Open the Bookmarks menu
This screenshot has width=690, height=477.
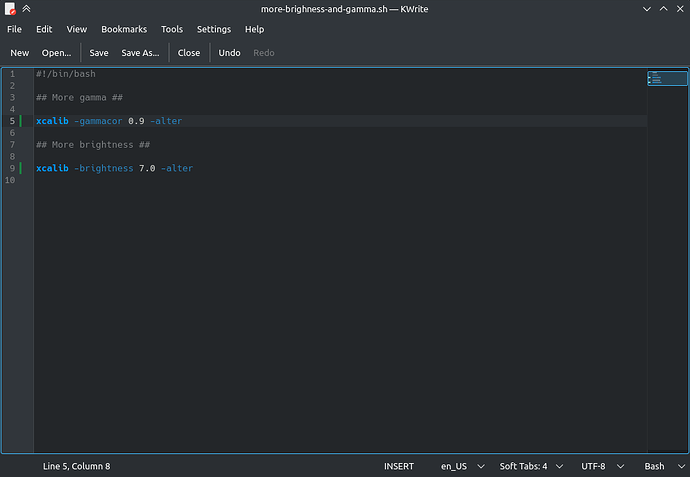click(x=124, y=29)
